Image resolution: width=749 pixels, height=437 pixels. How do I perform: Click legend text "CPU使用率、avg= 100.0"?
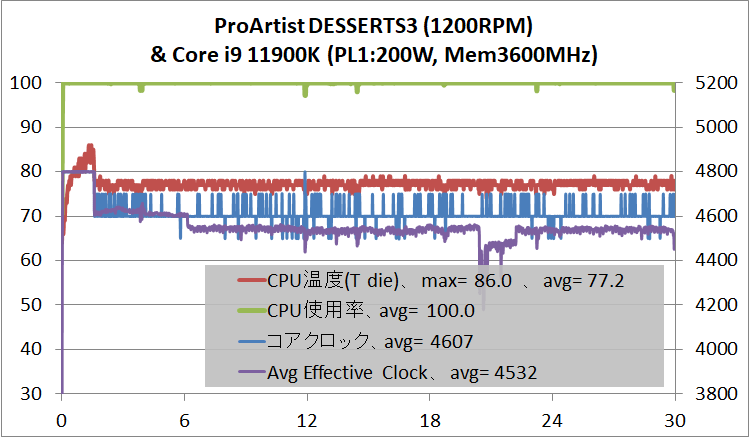coord(371,311)
